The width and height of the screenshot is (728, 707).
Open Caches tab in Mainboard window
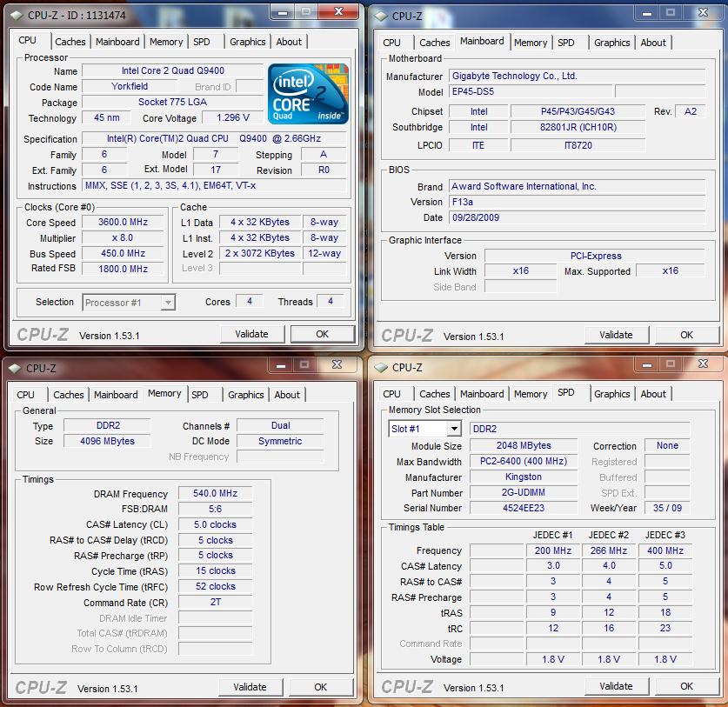pos(435,43)
